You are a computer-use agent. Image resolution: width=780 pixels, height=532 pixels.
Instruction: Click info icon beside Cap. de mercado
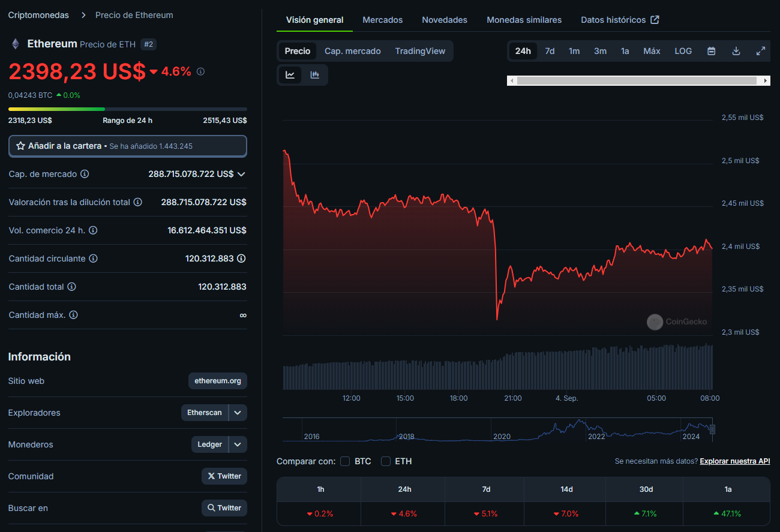[x=85, y=174]
